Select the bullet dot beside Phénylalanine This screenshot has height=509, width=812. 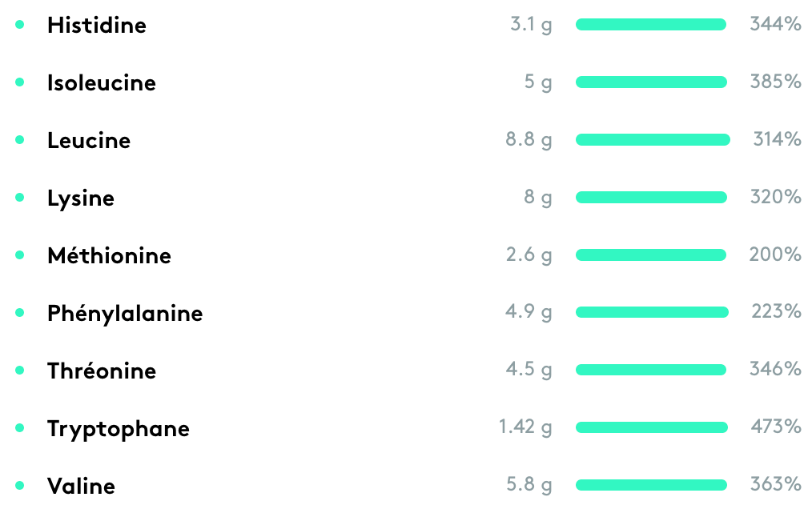tap(19, 313)
